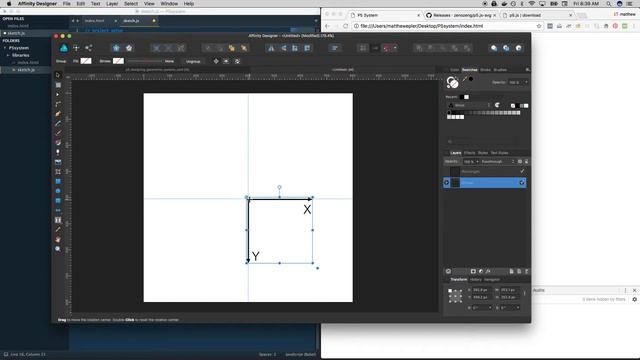Expand the selected Group layer
The height and width of the screenshot is (360, 640).
coord(447,182)
